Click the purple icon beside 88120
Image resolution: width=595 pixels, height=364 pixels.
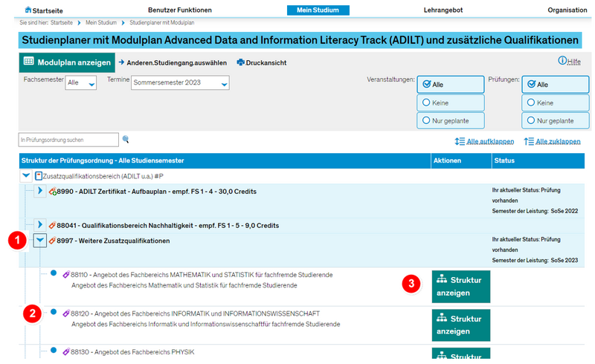click(x=66, y=313)
